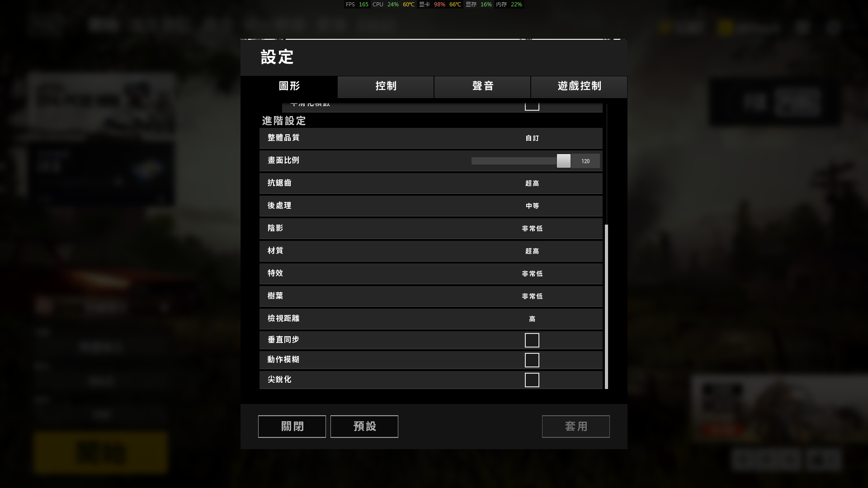The height and width of the screenshot is (488, 868).
Task: Expand the 後處理 option showing 中等
Action: tap(532, 206)
